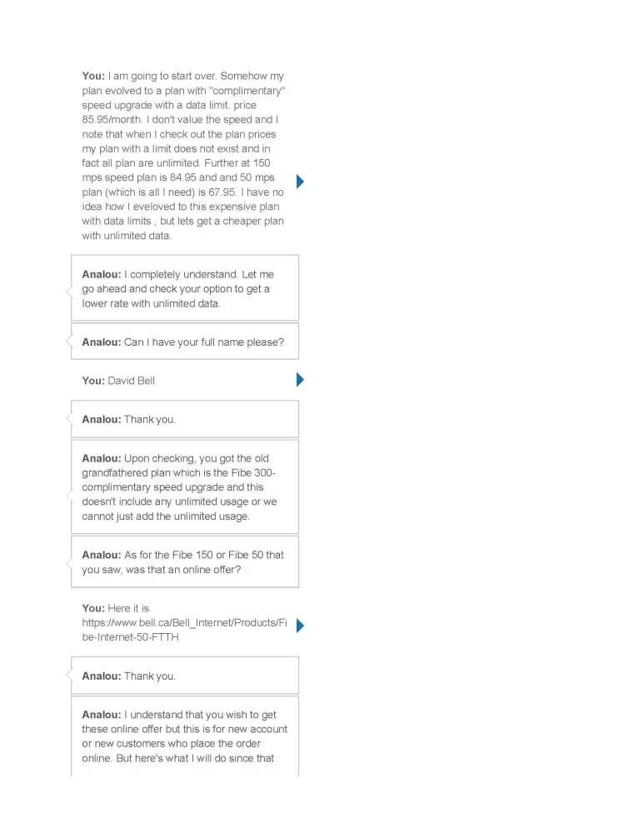Screen dimensions: 644x833
Task: Click the blue arrow beside the bell.ca link message
Action: pos(301,625)
